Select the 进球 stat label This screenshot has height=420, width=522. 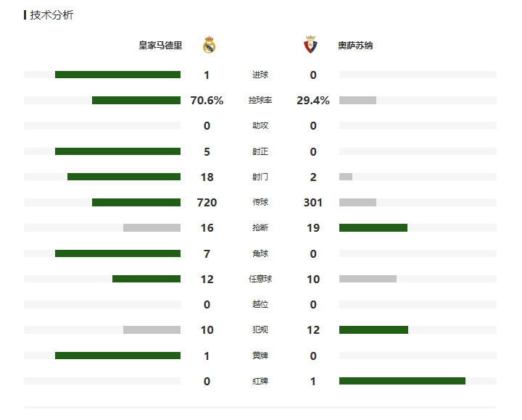click(x=260, y=75)
